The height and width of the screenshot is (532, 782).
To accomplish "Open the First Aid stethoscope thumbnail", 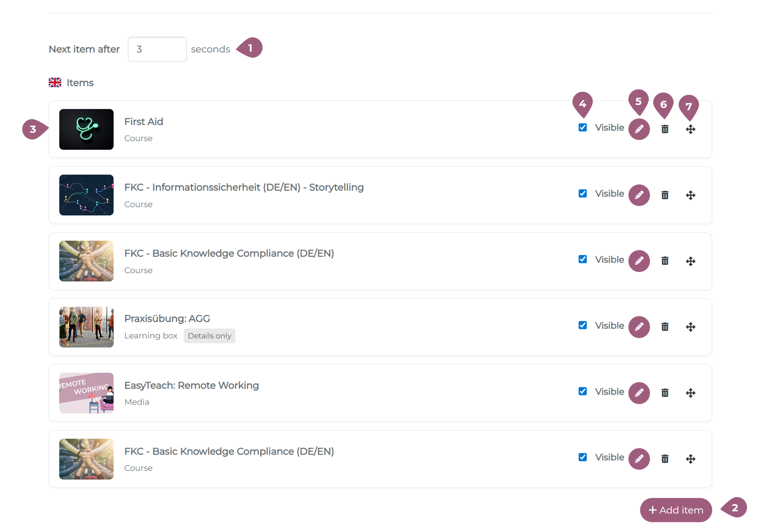I will tap(86, 129).
